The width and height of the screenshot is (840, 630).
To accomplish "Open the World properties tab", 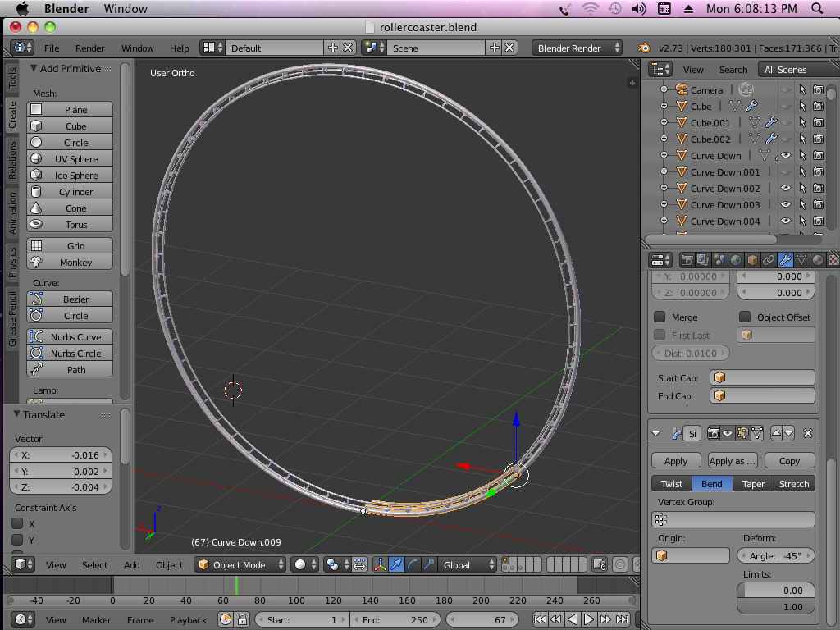I will coord(736,260).
